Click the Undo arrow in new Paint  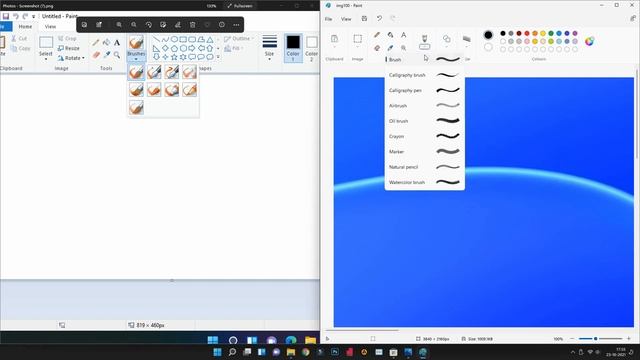tap(379, 19)
